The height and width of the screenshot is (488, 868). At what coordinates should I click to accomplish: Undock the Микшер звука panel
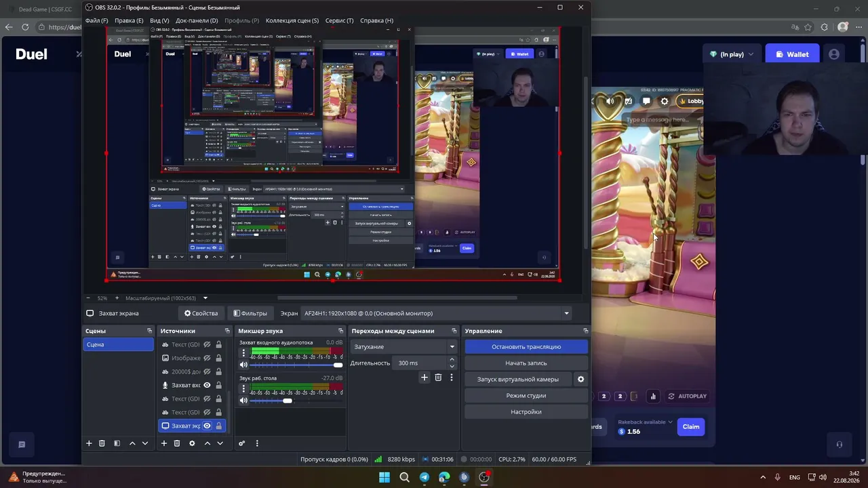tap(340, 331)
